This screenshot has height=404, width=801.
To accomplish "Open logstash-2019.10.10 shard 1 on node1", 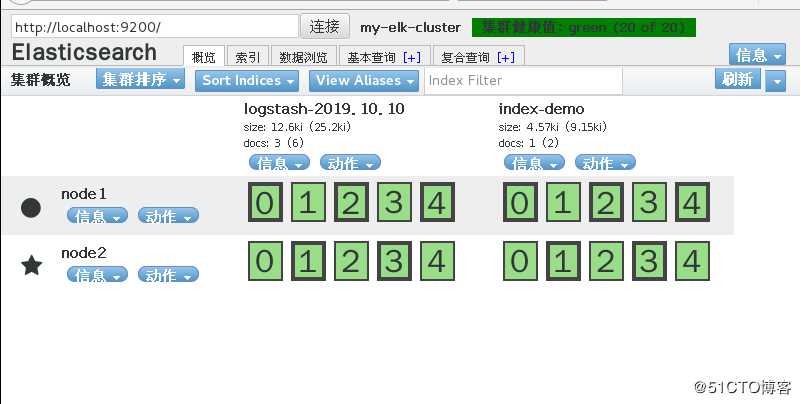I will pos(308,202).
